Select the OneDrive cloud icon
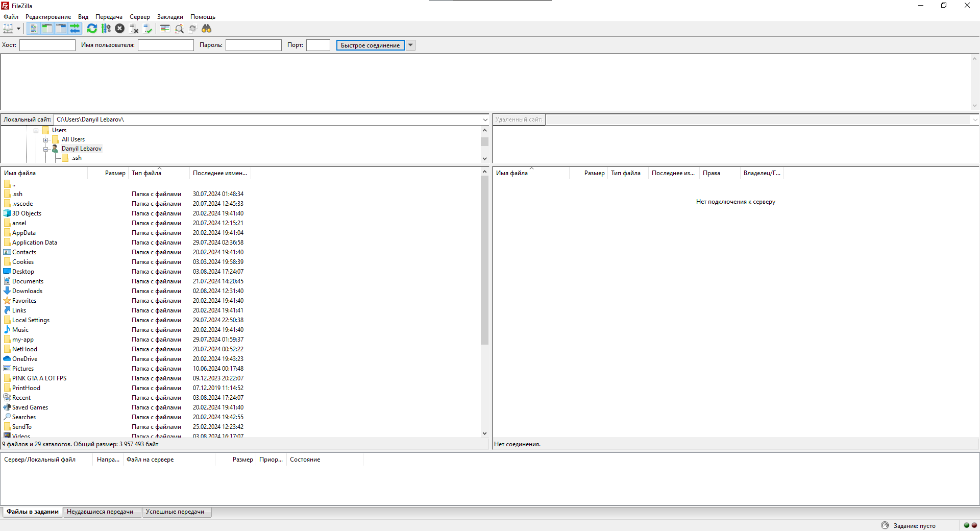 [x=7, y=359]
